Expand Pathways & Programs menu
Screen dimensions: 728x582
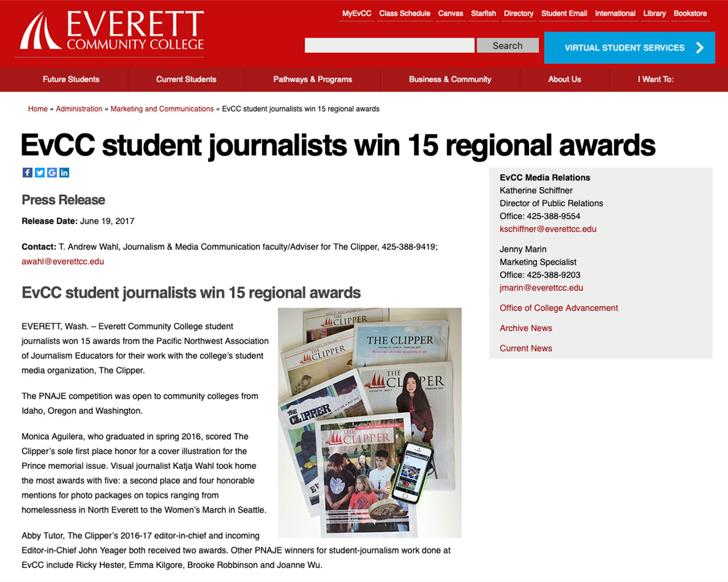coord(312,80)
